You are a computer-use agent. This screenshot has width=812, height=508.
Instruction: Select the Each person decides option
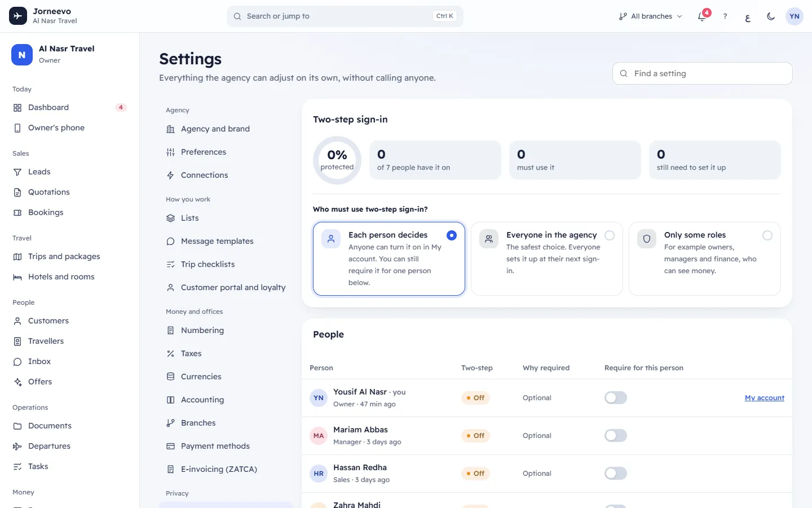coord(389,259)
